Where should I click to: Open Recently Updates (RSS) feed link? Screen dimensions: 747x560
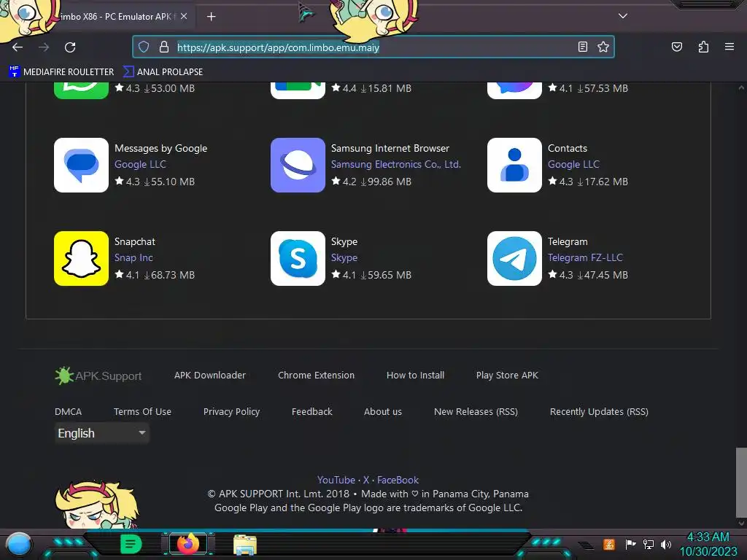click(x=600, y=411)
